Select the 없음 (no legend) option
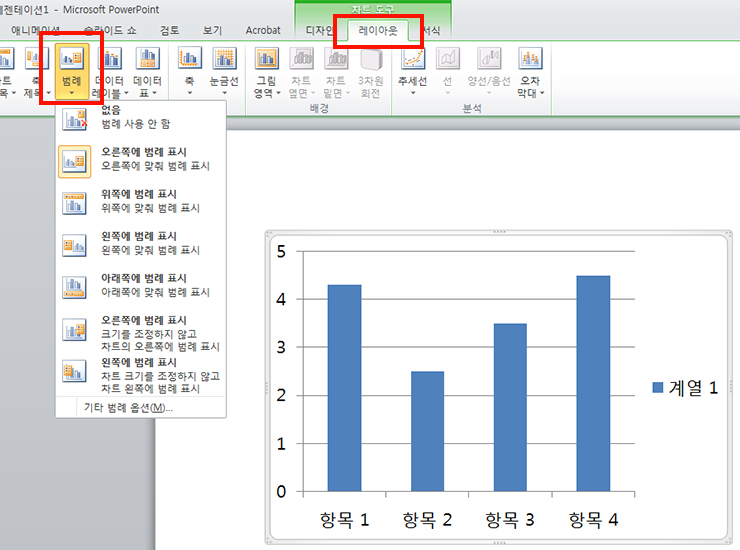The width and height of the screenshot is (740, 550). tap(140, 118)
